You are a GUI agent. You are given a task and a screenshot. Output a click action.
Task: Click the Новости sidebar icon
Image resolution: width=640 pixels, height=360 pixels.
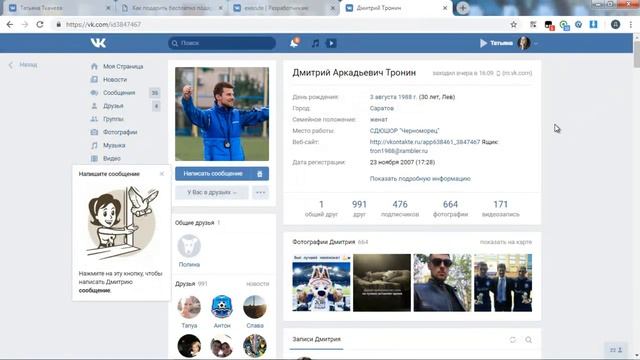coord(94,80)
